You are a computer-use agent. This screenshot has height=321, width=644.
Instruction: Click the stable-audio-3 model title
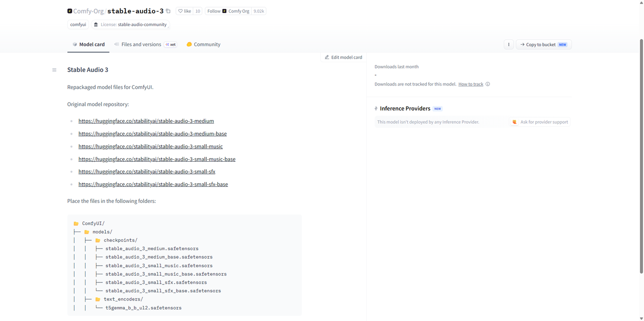(x=135, y=11)
